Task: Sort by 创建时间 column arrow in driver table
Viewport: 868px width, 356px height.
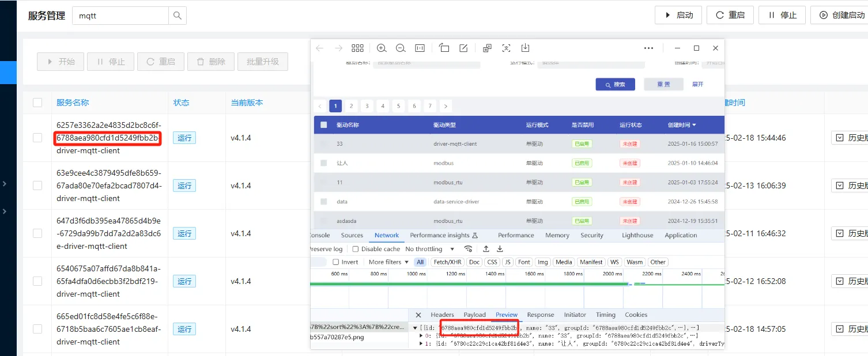Action: point(694,125)
